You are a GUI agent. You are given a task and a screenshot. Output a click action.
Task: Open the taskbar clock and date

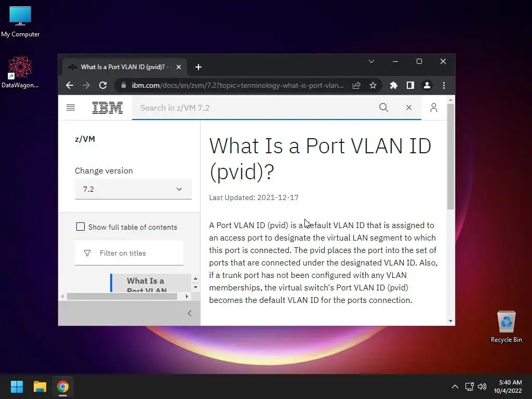(x=508, y=387)
